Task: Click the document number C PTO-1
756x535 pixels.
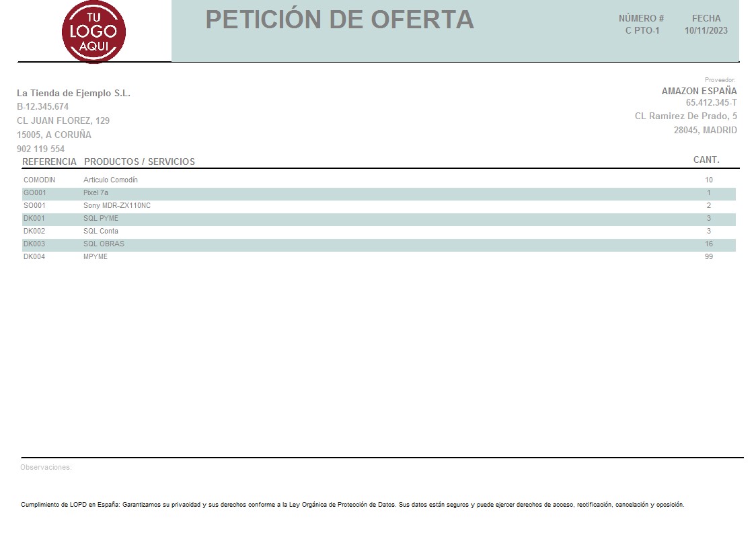Action: (643, 30)
